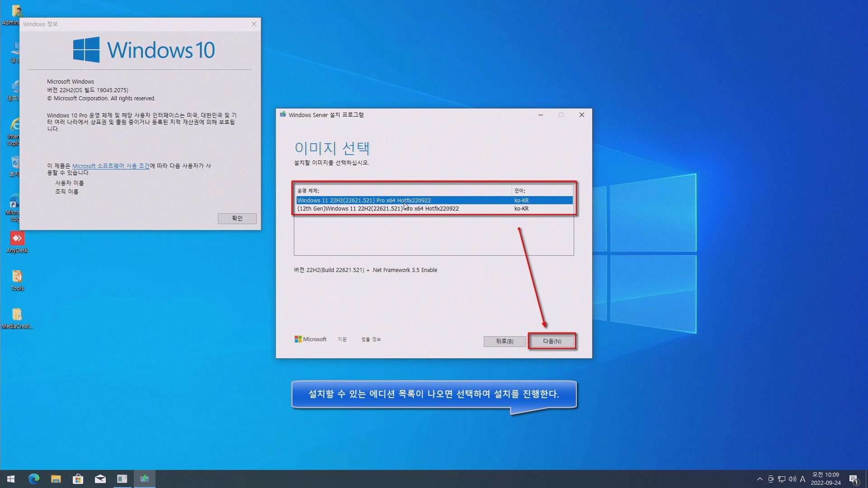Close the Windows 정보 dialog

254,24
